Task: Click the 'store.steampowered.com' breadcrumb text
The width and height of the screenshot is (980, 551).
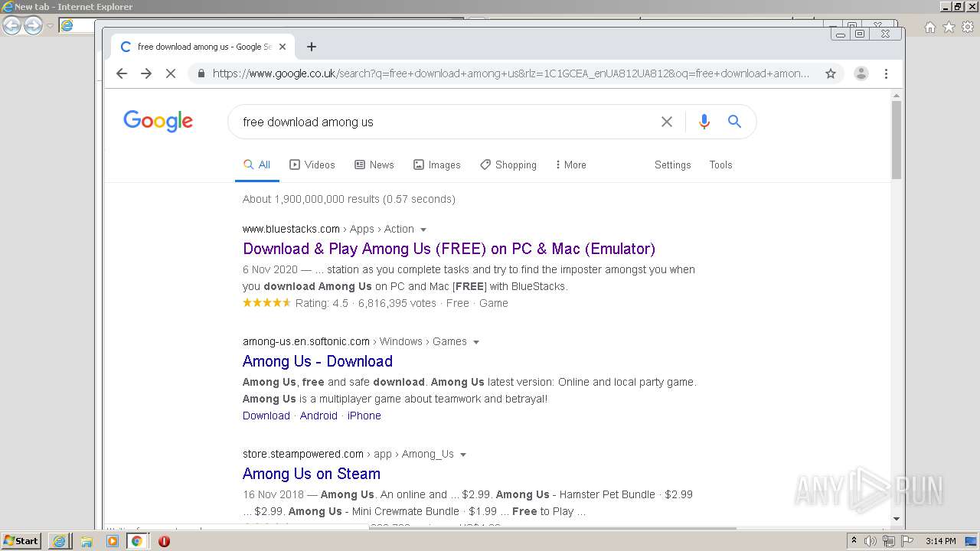Action: tap(303, 454)
